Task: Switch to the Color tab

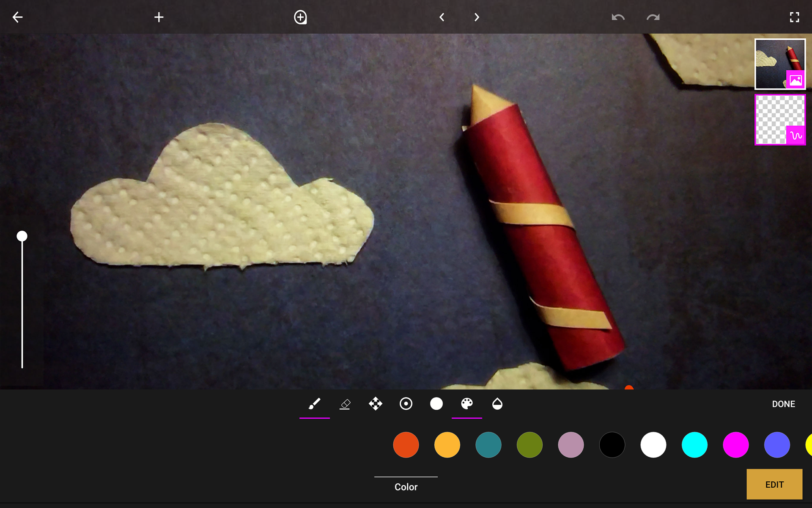Action: click(406, 486)
